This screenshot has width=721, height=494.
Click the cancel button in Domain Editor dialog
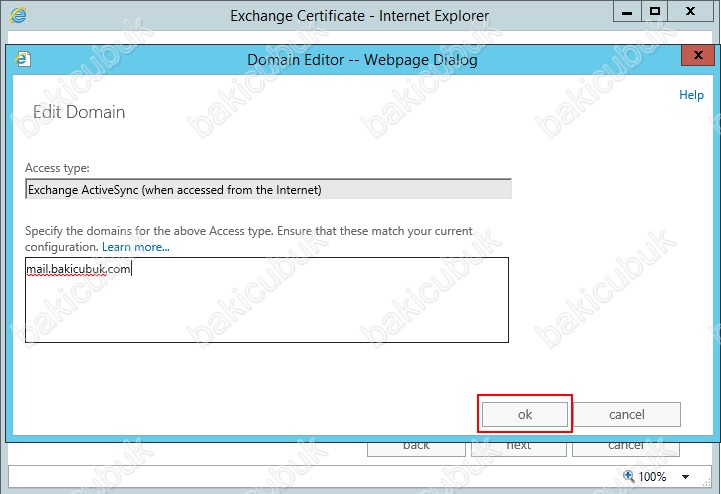coord(627,414)
